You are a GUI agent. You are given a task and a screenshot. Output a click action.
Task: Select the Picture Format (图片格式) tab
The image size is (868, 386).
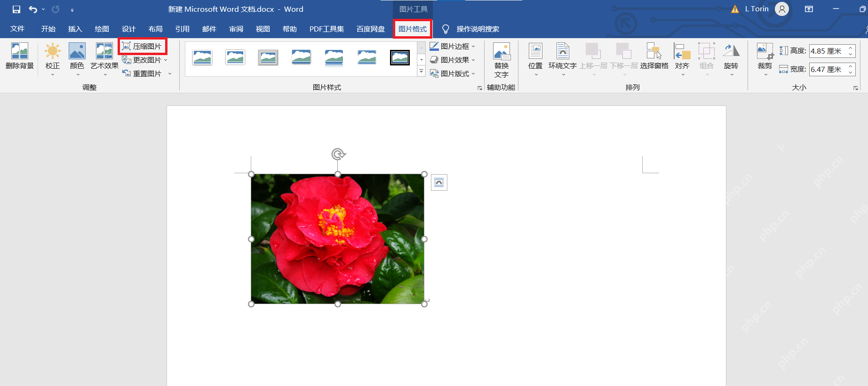(x=413, y=29)
